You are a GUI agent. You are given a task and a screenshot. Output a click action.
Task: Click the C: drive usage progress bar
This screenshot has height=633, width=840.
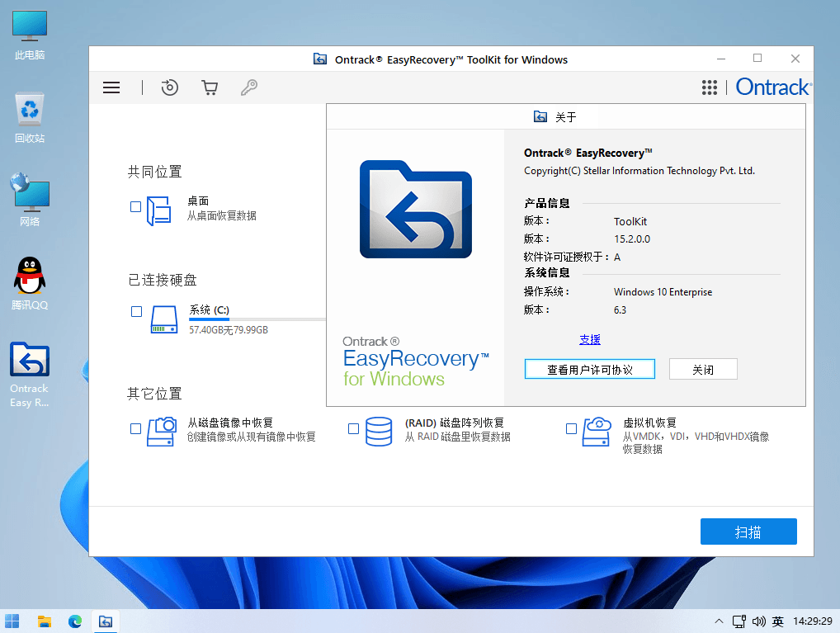point(257,319)
